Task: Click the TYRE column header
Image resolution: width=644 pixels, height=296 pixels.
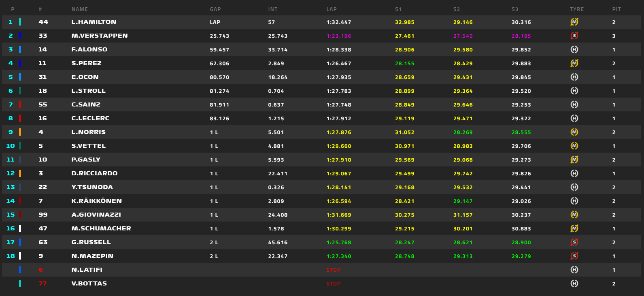Action: (x=577, y=9)
